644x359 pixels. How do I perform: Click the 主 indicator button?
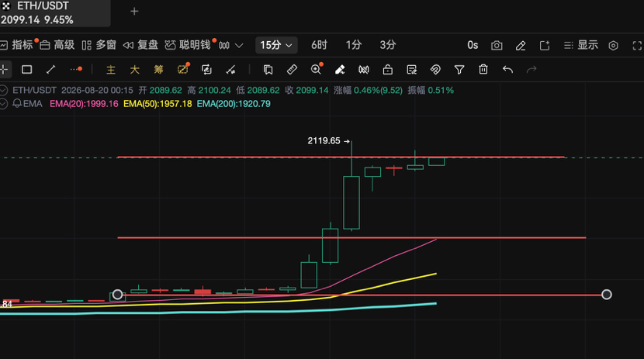pyautogui.click(x=110, y=70)
